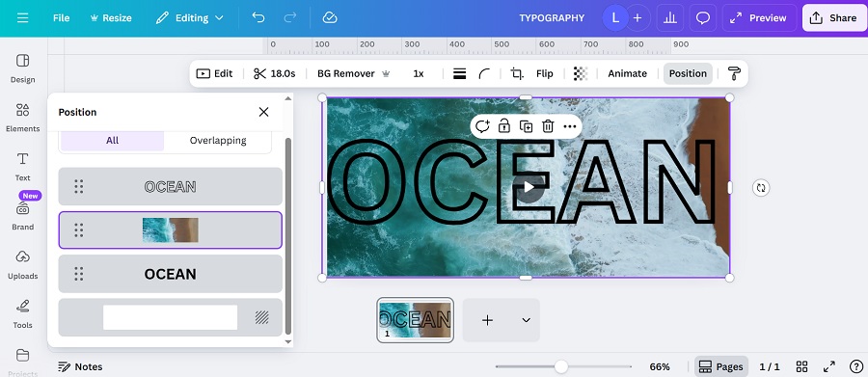Viewport: 868px width, 377px height.
Task: Trim video using the 18.0s scissors
Action: tap(275, 73)
